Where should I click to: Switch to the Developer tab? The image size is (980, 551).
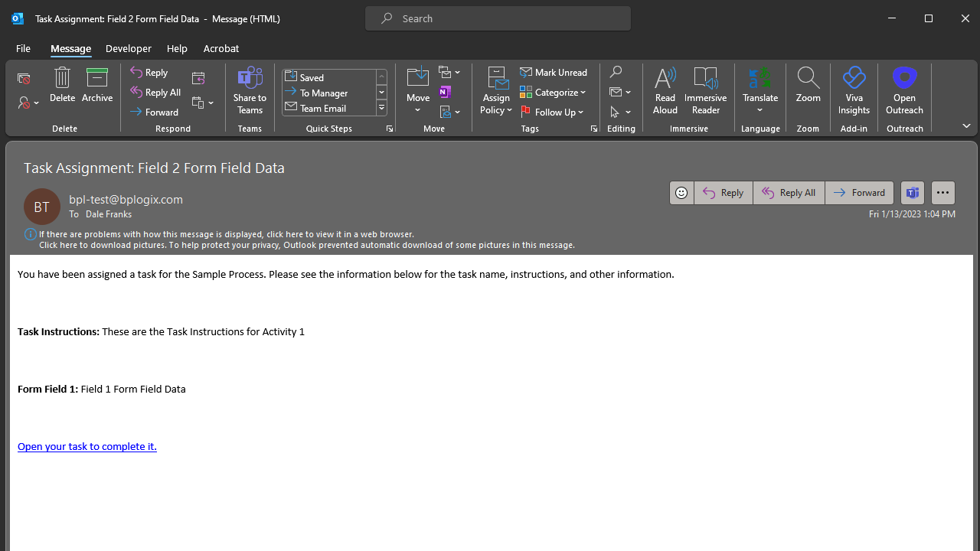[129, 48]
